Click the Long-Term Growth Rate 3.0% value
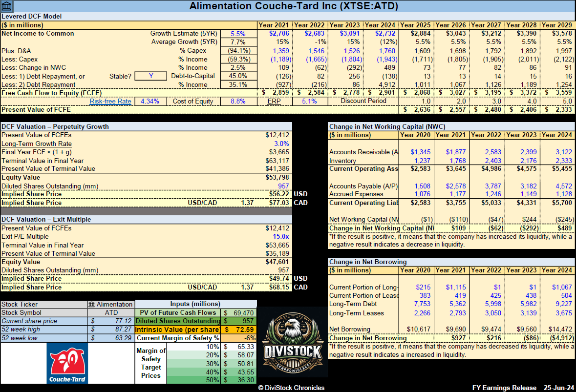Image resolution: width=576 pixels, height=392 pixels. [281, 144]
